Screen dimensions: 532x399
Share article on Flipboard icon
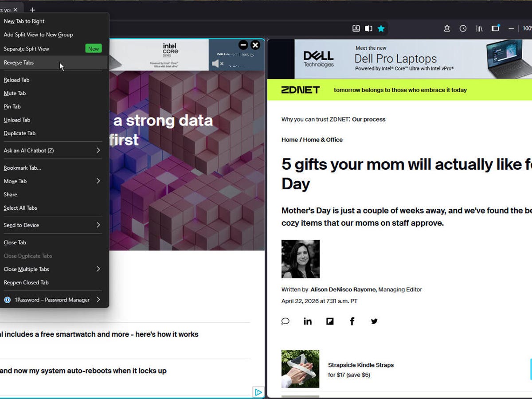[x=330, y=321]
